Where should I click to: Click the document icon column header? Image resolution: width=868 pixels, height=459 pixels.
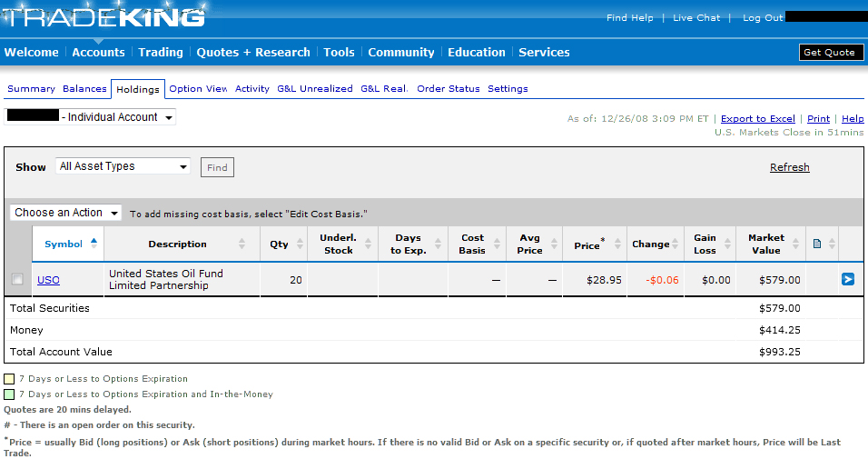(817, 244)
